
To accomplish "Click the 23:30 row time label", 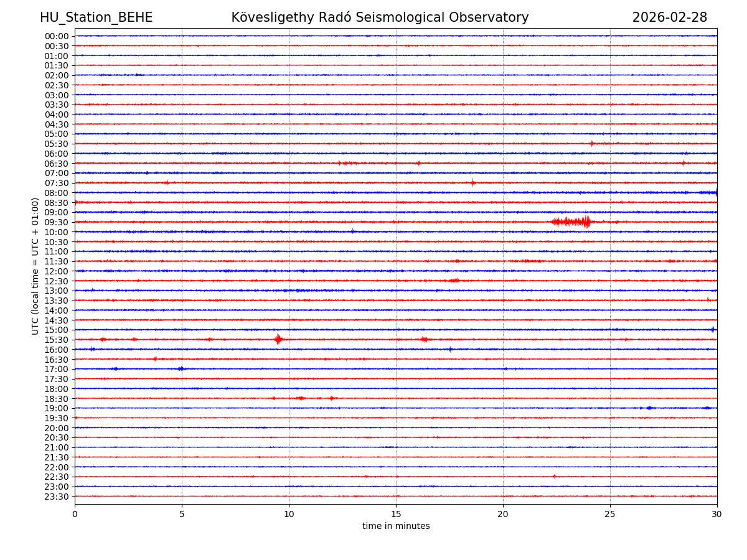I will [56, 497].
